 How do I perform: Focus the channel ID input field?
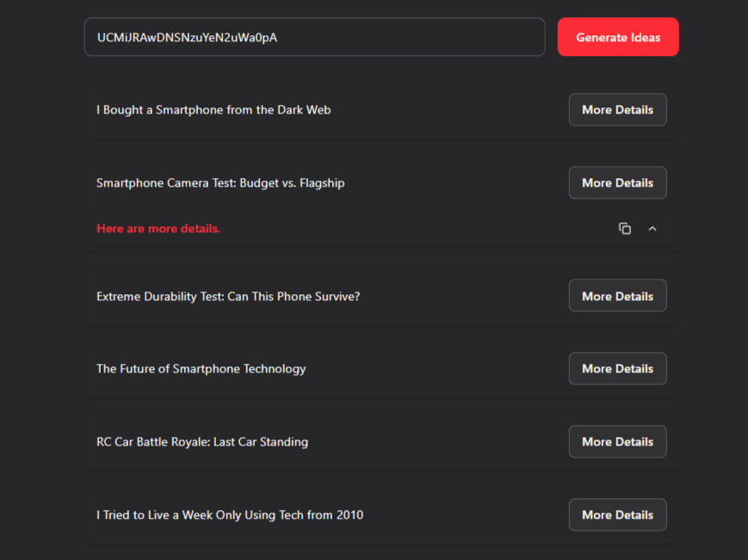tap(314, 37)
